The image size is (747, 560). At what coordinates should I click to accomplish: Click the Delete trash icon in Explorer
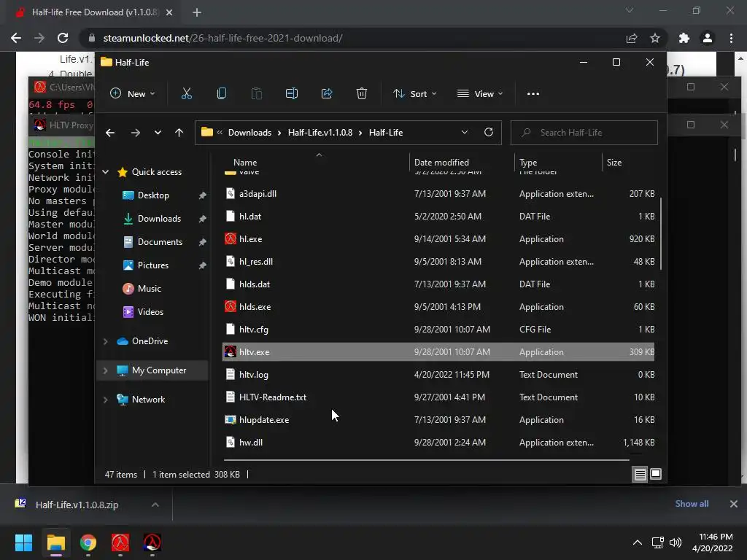tap(362, 94)
